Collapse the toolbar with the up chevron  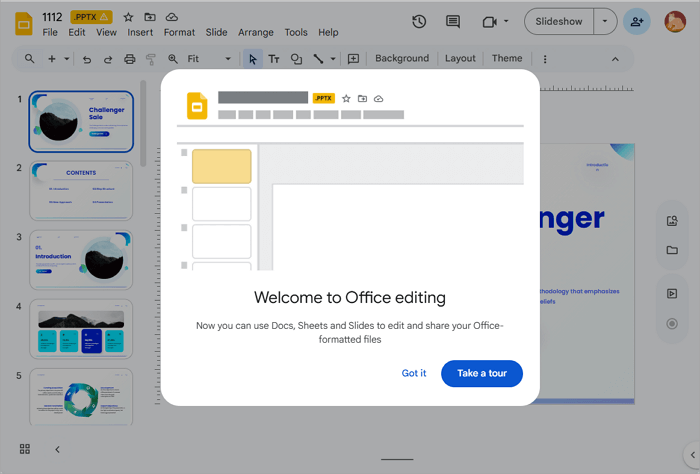[x=615, y=59]
